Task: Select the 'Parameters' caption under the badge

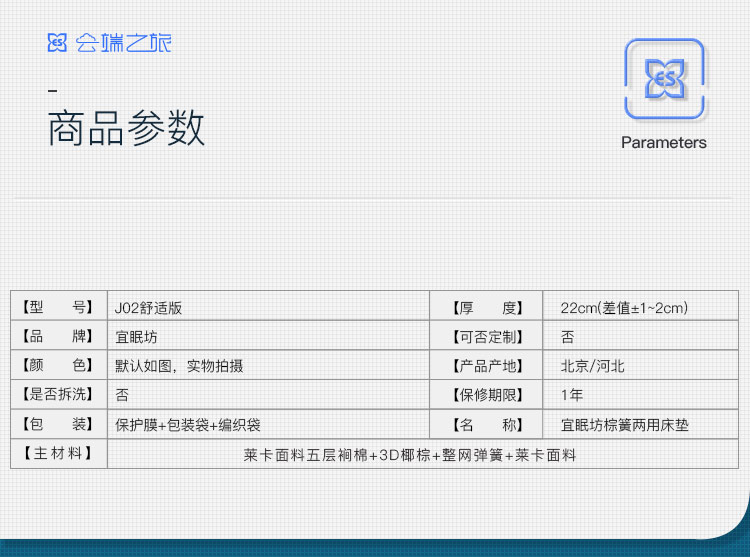Action: 663,142
